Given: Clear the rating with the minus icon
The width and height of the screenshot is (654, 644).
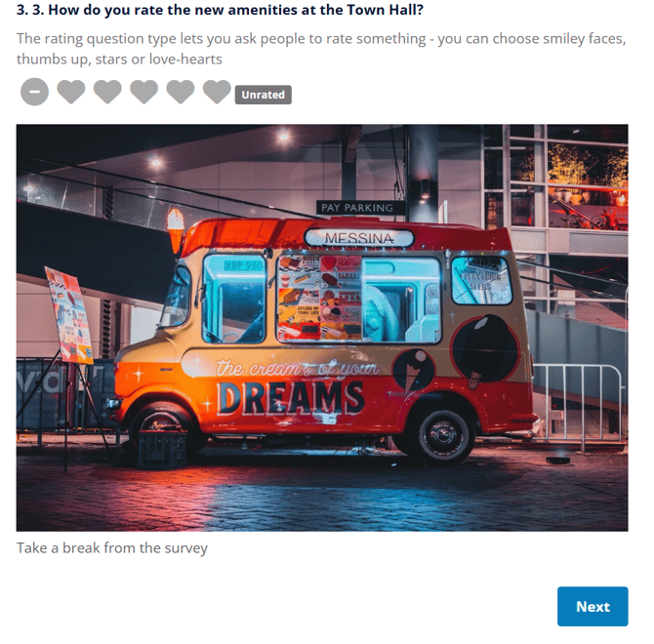Looking at the screenshot, I should (34, 92).
